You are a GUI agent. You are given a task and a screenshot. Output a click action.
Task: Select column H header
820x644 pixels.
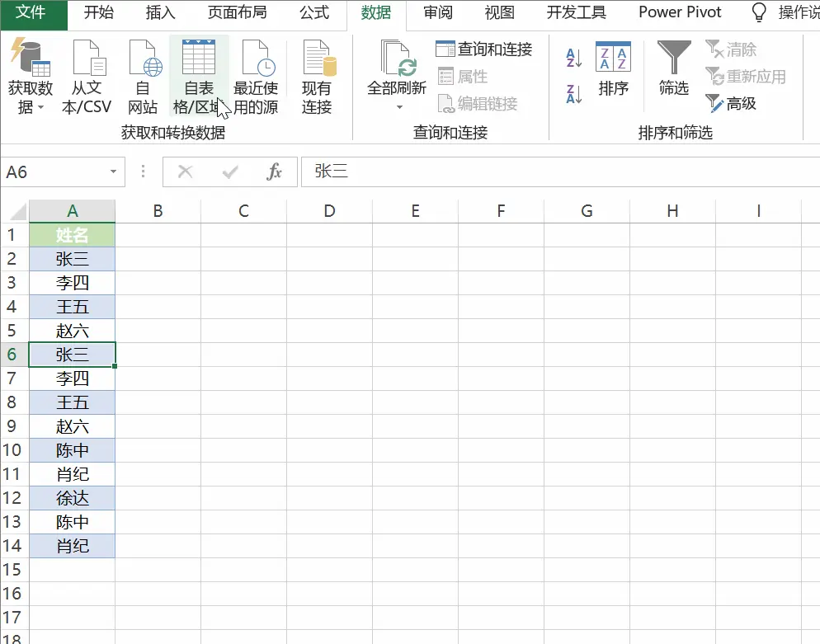coord(672,211)
